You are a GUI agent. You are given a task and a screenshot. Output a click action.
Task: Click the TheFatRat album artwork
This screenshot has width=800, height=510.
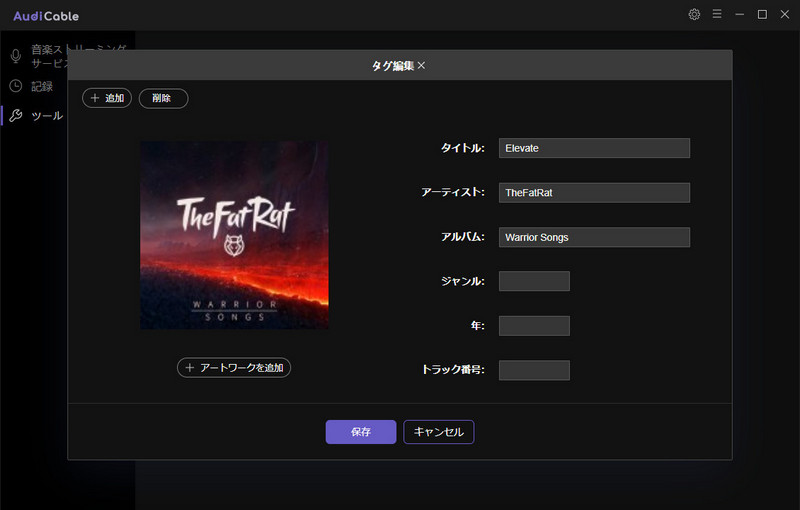click(234, 235)
